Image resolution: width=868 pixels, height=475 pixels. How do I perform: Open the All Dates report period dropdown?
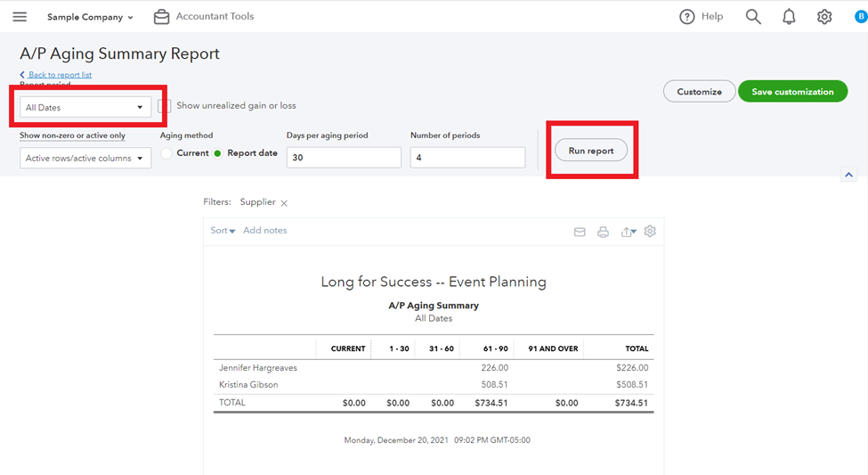click(85, 107)
